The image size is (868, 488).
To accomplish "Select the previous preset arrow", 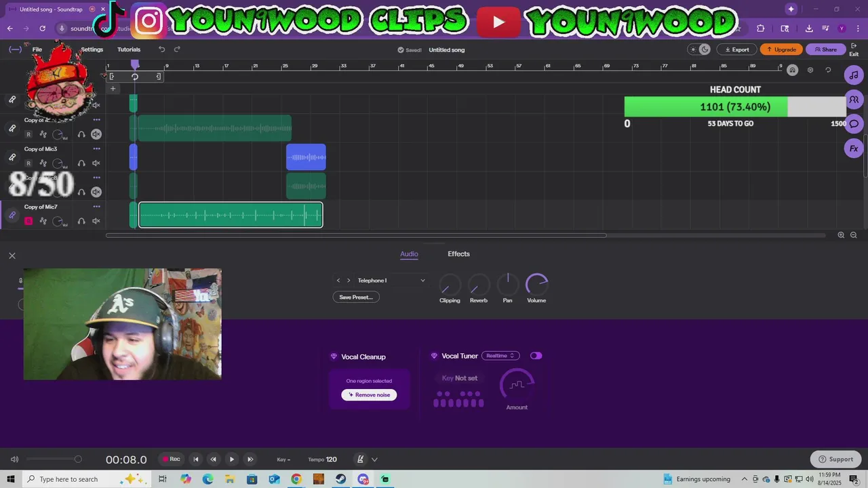I will click(338, 281).
